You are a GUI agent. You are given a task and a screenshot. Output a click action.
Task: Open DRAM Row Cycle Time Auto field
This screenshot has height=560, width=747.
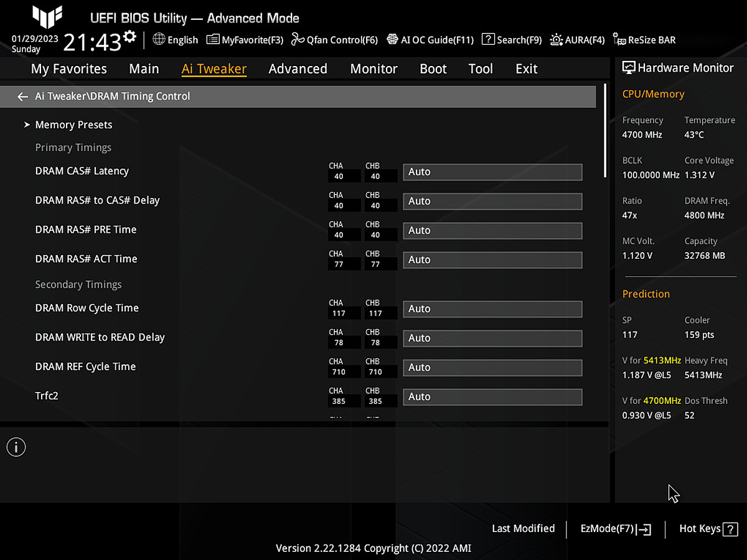coord(492,309)
